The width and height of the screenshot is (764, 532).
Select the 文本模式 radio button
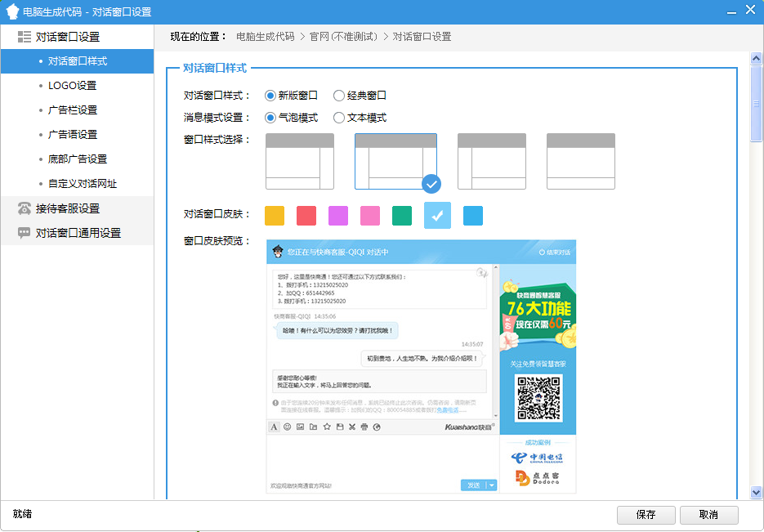pos(339,118)
